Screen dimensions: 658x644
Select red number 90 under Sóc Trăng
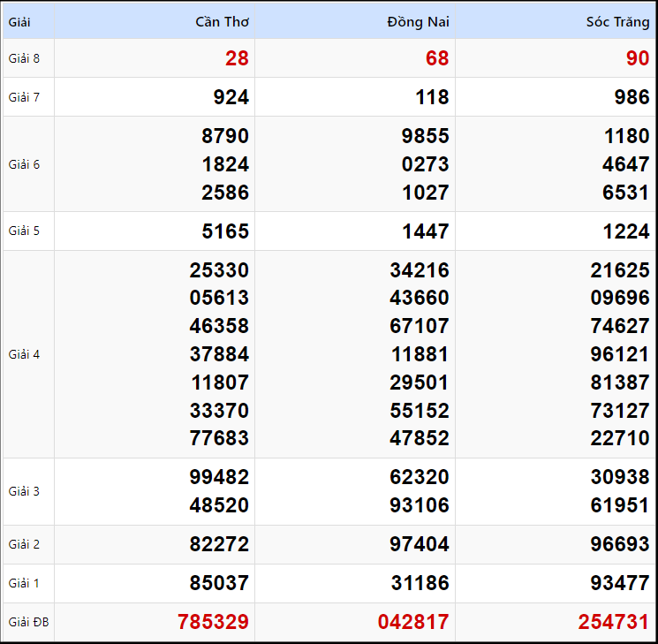[638, 58]
